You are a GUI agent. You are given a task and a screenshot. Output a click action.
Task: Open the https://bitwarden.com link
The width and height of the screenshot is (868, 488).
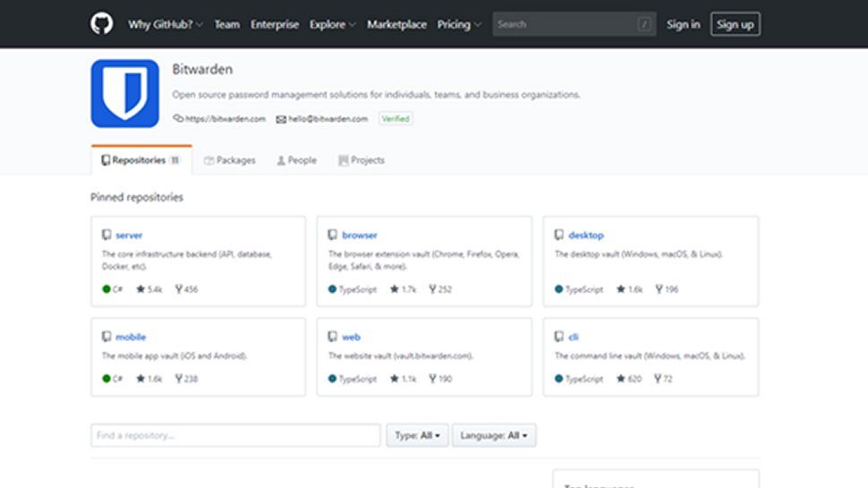point(226,118)
